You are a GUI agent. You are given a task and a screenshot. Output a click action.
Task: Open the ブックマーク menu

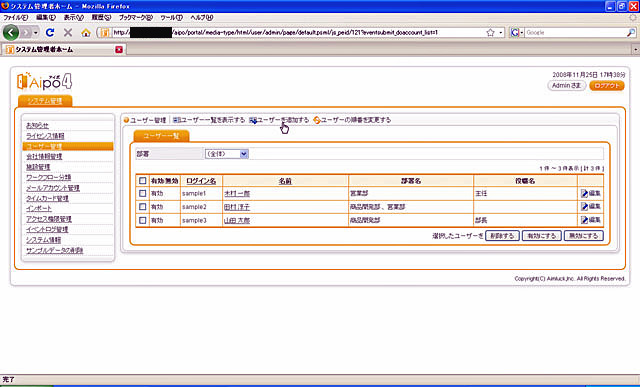[136, 18]
